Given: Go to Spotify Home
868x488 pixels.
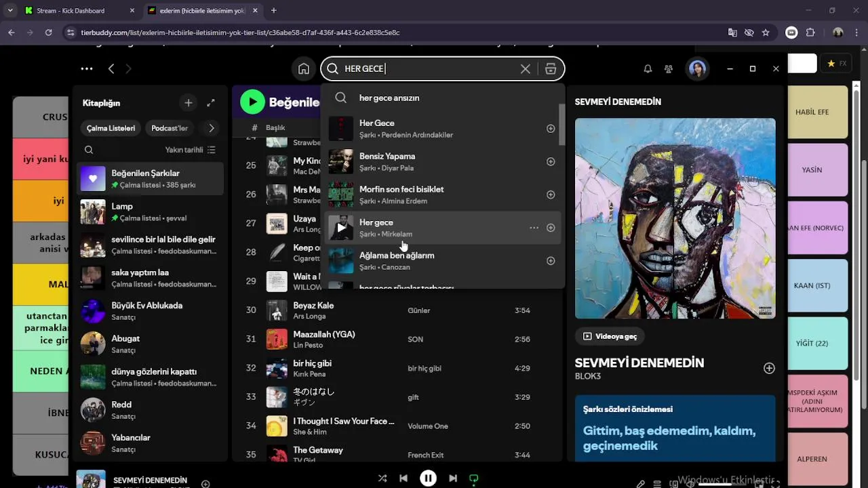Looking at the screenshot, I should click(304, 68).
